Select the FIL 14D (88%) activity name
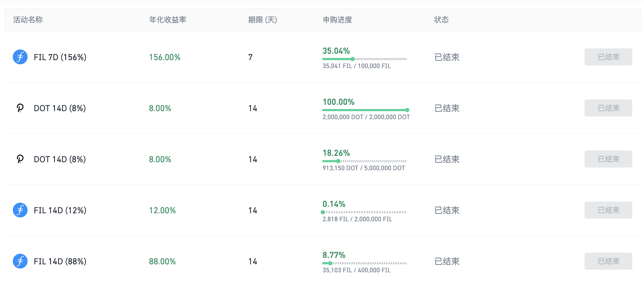This screenshot has width=644, height=284. (x=60, y=261)
